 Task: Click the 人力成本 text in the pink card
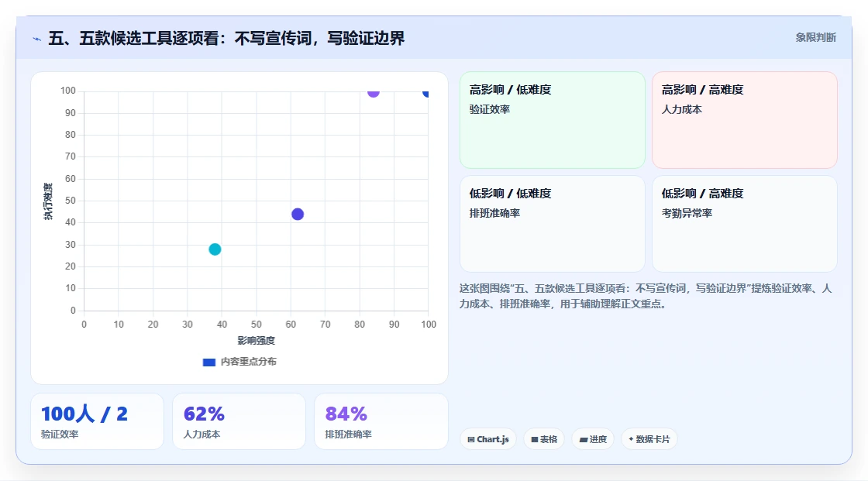pos(681,109)
